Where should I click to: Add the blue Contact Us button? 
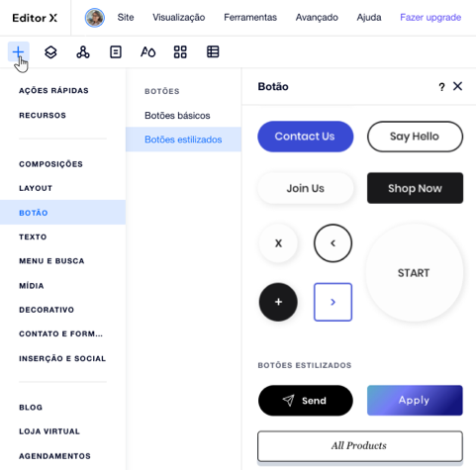pos(306,137)
